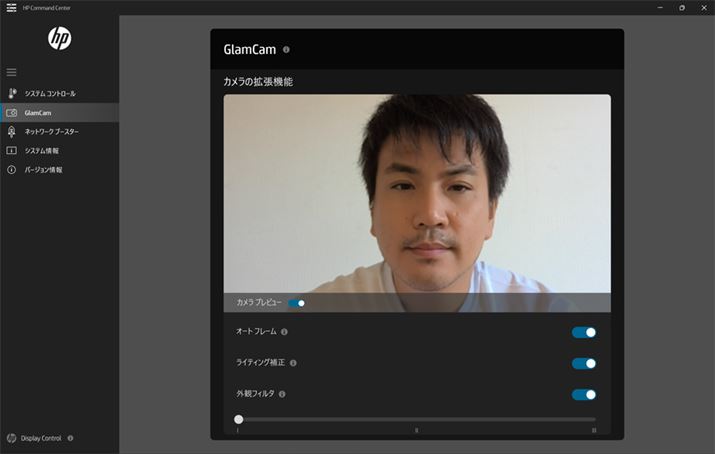Click the GlamCam camera icon
This screenshot has height=454, width=715.
(12, 113)
